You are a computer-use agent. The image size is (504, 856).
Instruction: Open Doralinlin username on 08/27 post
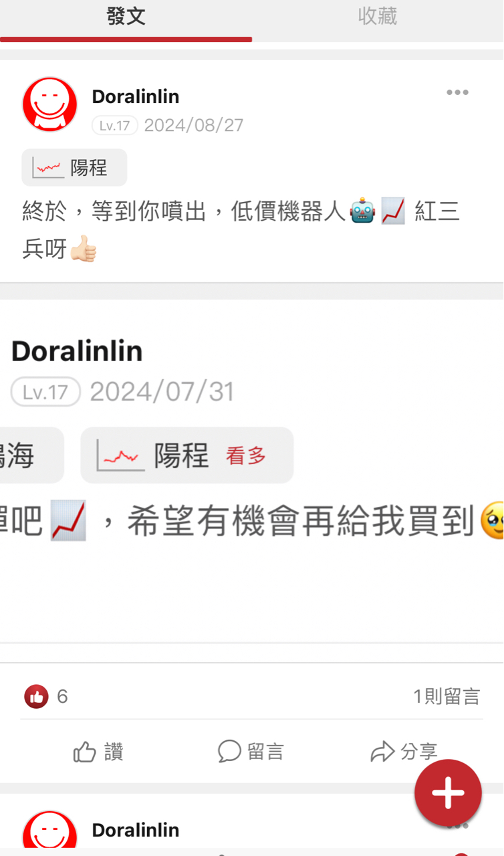[136, 97]
